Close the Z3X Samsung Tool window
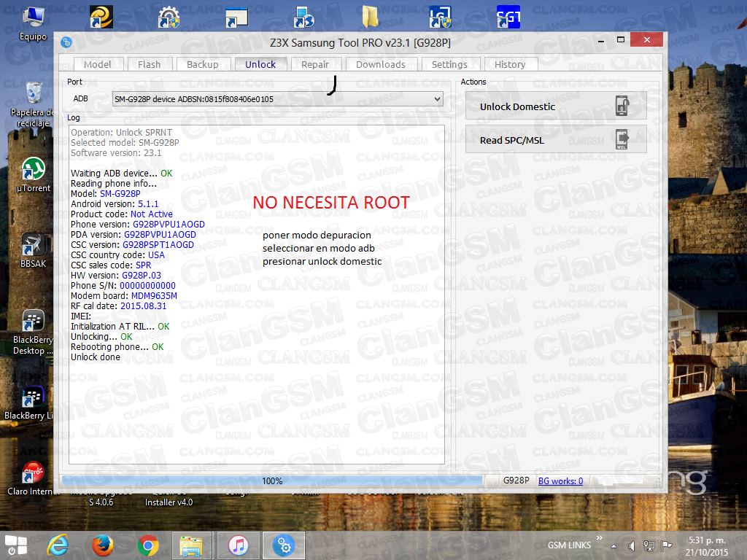Screen dimensions: 747x560 (646, 40)
